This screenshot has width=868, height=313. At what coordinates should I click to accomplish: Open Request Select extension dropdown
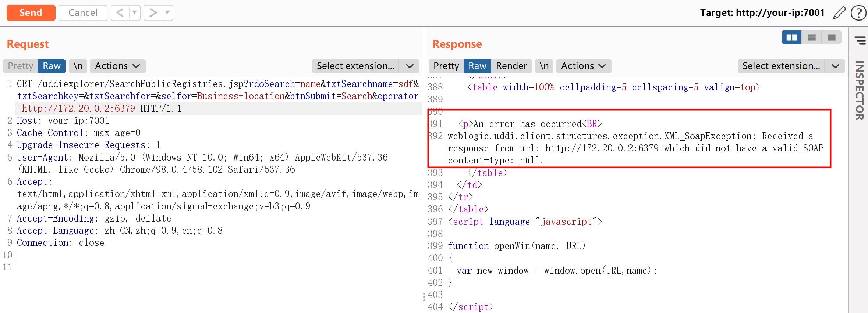[365, 66]
